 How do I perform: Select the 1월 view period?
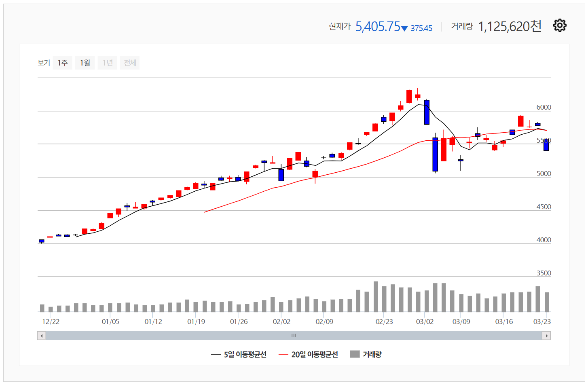tap(85, 63)
